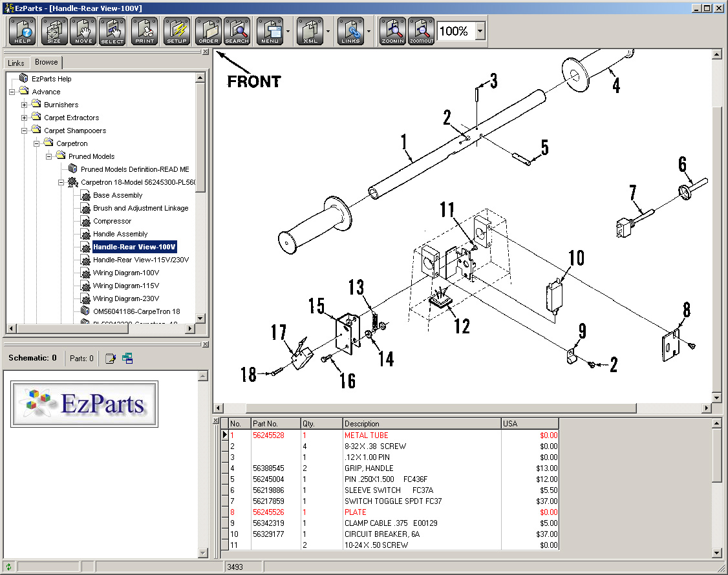
Task: Print the schematic via Print icon
Action: 144,31
